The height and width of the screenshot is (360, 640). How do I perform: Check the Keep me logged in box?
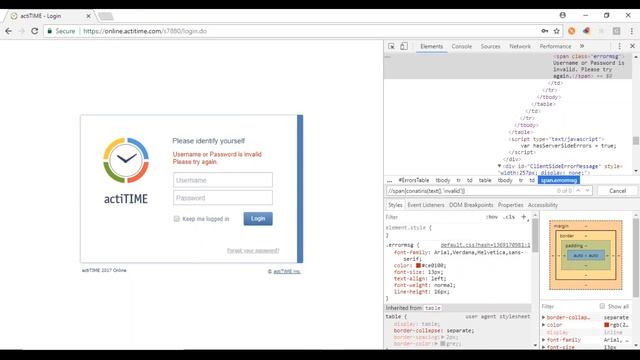point(176,219)
